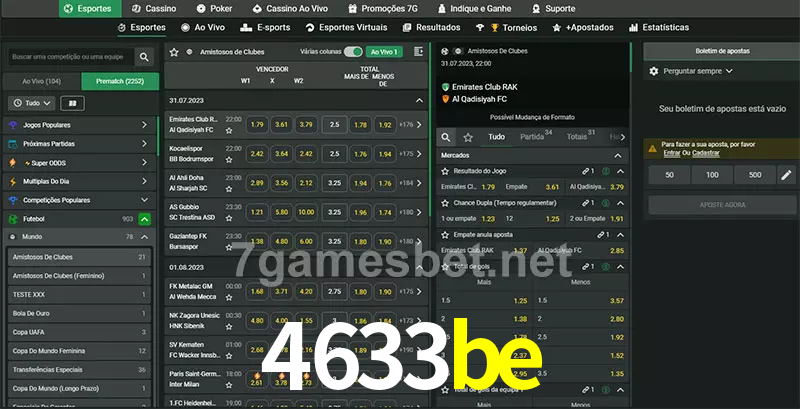800x409 pixels.
Task: Switch to Ao Vivo (104) mode
Action: tap(42, 81)
